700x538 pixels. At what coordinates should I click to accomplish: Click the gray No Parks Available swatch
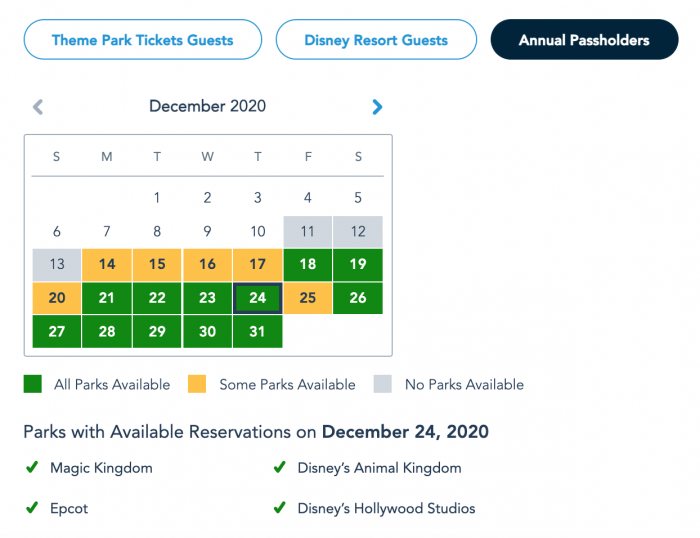click(383, 384)
